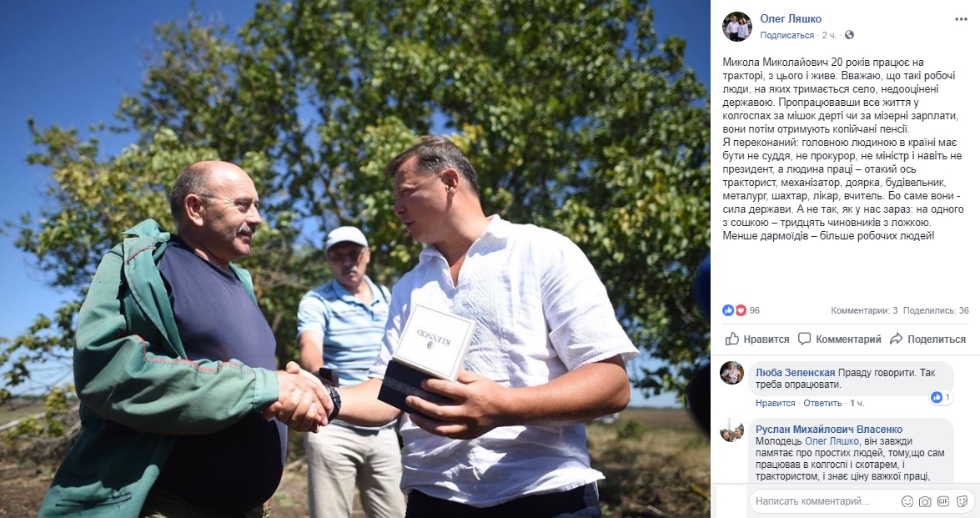Insert an emoji in the comment box
This screenshot has height=518, width=980.
907,501
